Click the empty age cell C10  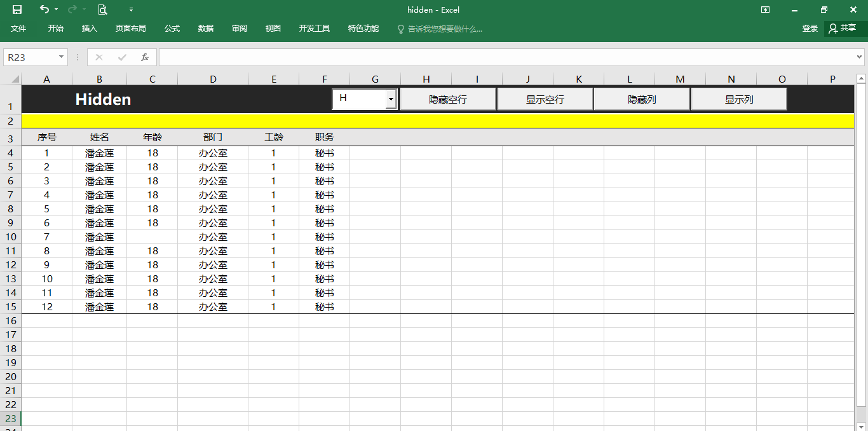[153, 237]
